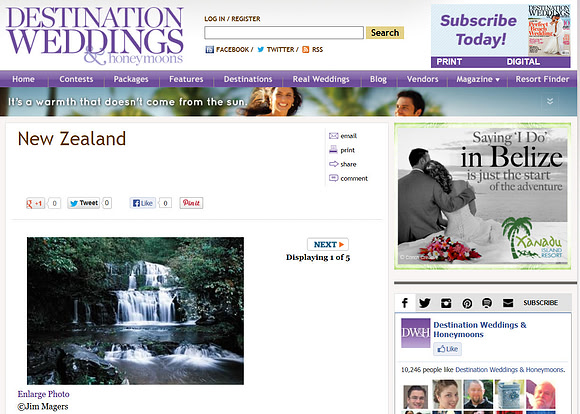Viewport: 580px width, 414px height.
Task: Click the DW&H page logo thumbnail
Action: [415, 333]
